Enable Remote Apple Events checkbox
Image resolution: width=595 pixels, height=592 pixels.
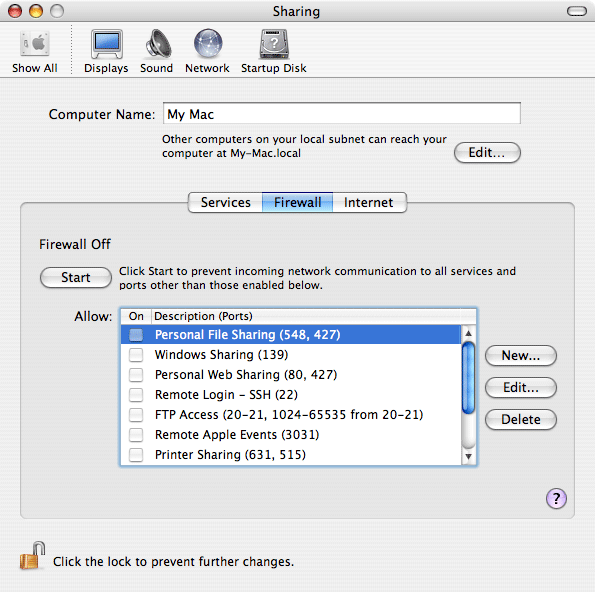pyautogui.click(x=136, y=435)
